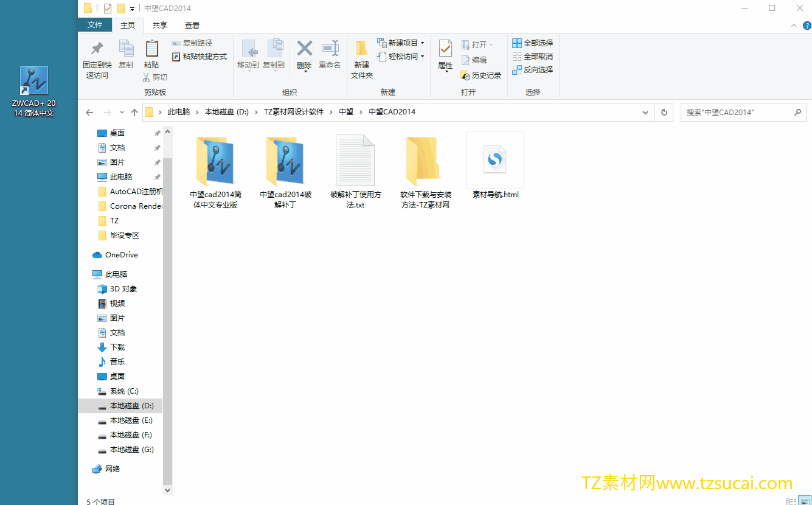
Task: Select AutoCAD注册机 in navigation pane
Action: click(130, 191)
